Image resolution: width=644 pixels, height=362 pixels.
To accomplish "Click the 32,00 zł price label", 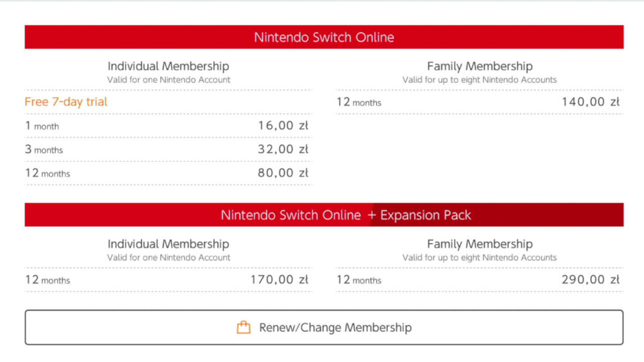I will coord(283,149).
